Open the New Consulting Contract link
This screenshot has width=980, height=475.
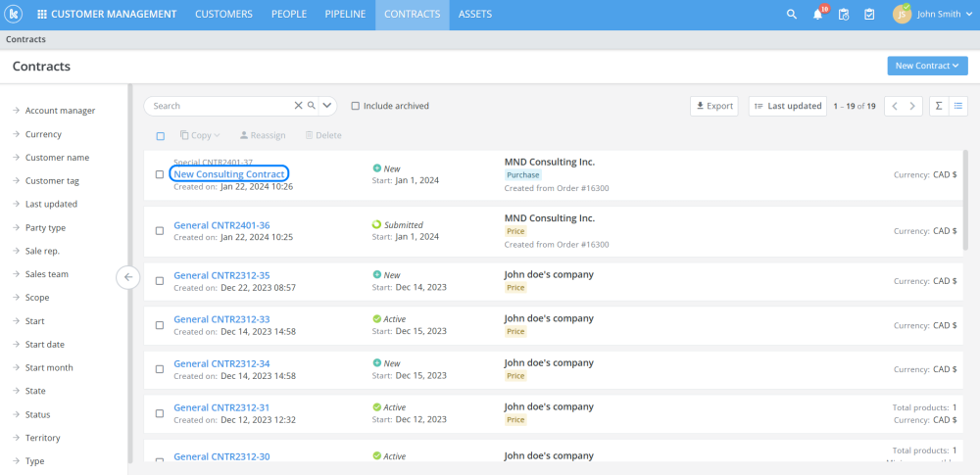tap(228, 174)
